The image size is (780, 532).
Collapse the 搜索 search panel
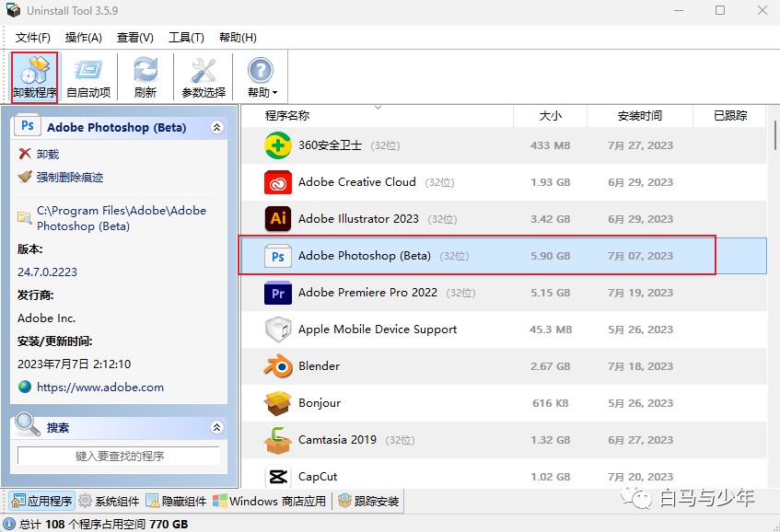tap(217, 427)
